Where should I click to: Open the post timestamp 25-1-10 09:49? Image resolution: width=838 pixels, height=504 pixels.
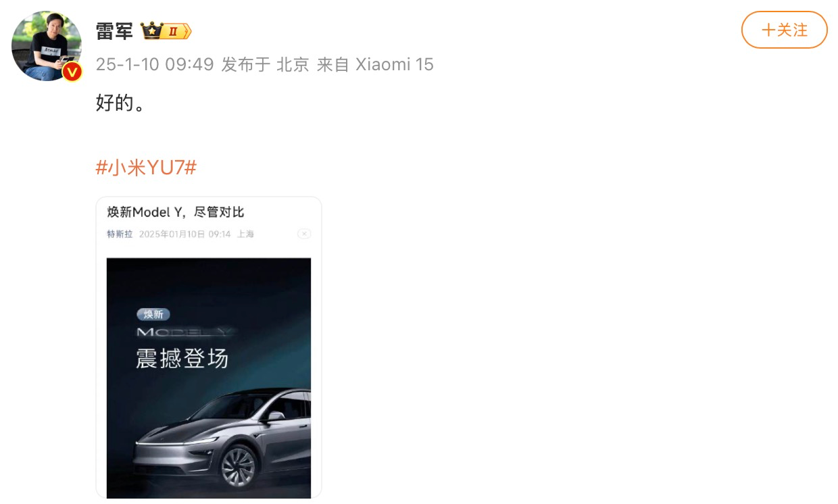[155, 64]
